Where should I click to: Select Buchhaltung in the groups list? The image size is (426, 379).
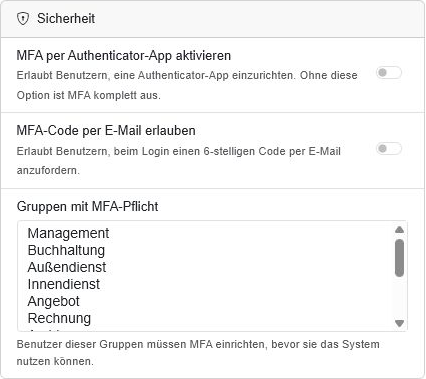(66, 250)
